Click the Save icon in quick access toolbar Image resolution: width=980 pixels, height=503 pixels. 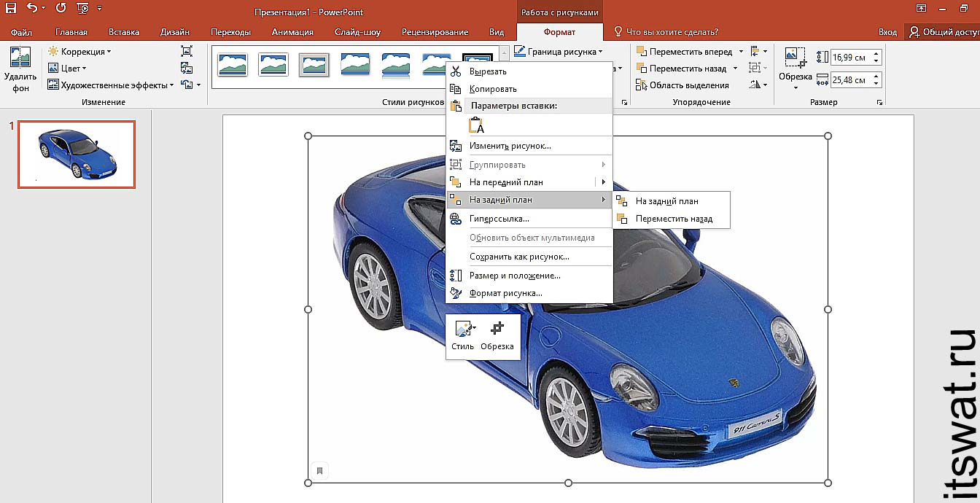click(x=11, y=9)
